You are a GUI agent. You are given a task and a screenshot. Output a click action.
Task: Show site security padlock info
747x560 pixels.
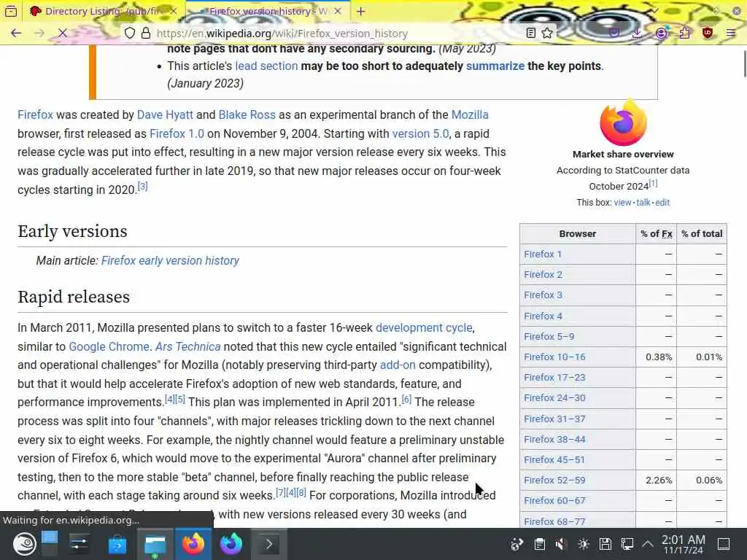(x=146, y=33)
